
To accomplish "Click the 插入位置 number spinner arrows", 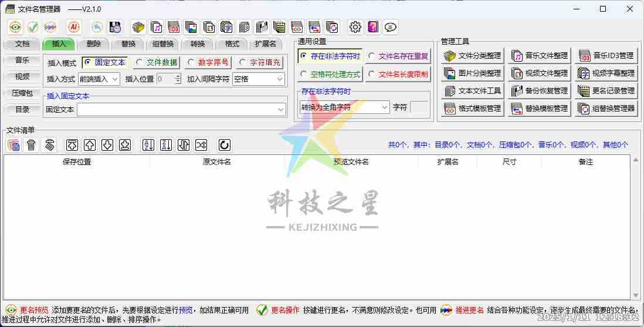I will coord(178,79).
